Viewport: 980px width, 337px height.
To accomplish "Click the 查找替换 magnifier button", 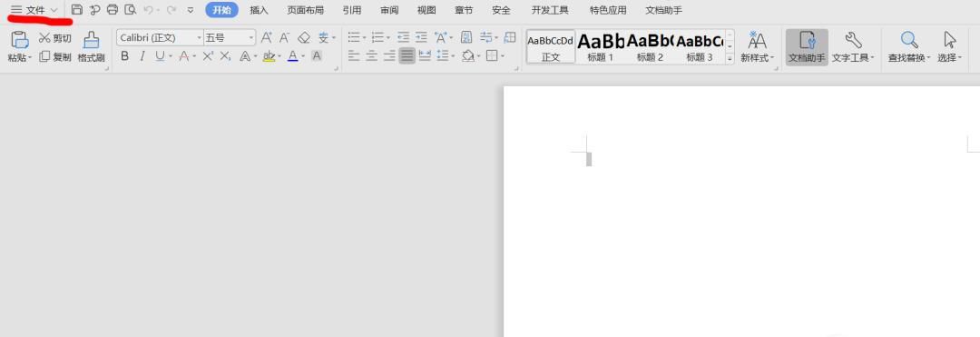I will point(909,47).
